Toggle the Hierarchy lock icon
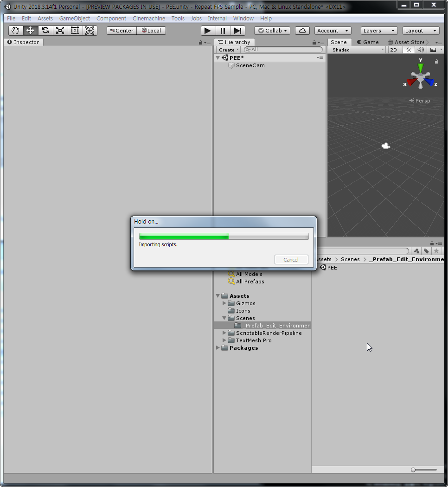448x487 pixels. 314,43
